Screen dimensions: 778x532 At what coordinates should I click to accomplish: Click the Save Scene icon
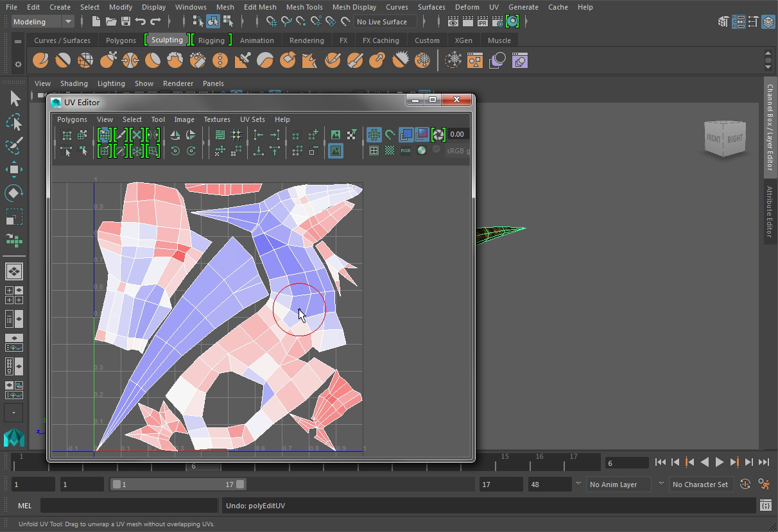[x=126, y=22]
